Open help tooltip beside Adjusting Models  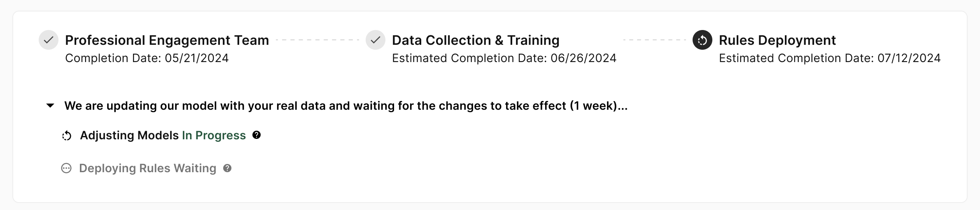(x=257, y=135)
